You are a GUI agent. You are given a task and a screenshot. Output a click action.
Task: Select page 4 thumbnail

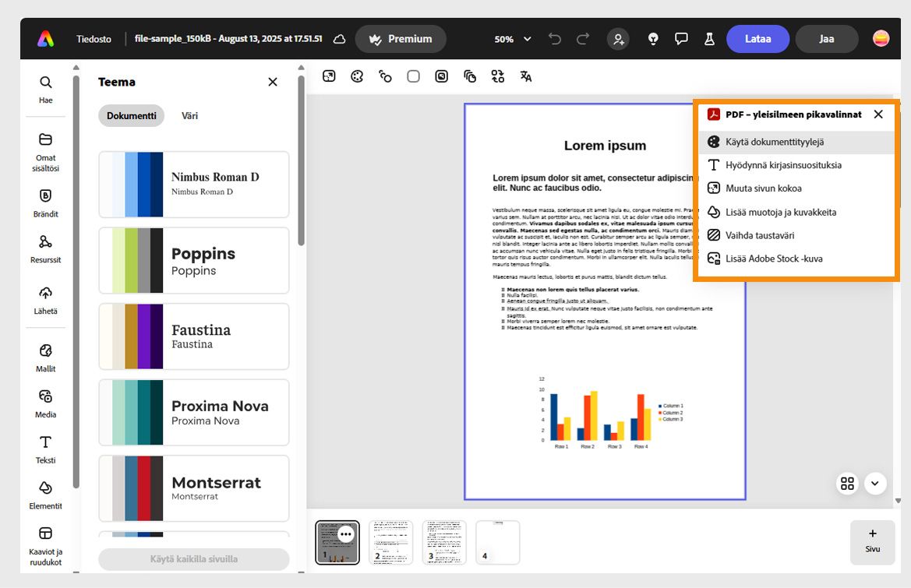tap(498, 543)
